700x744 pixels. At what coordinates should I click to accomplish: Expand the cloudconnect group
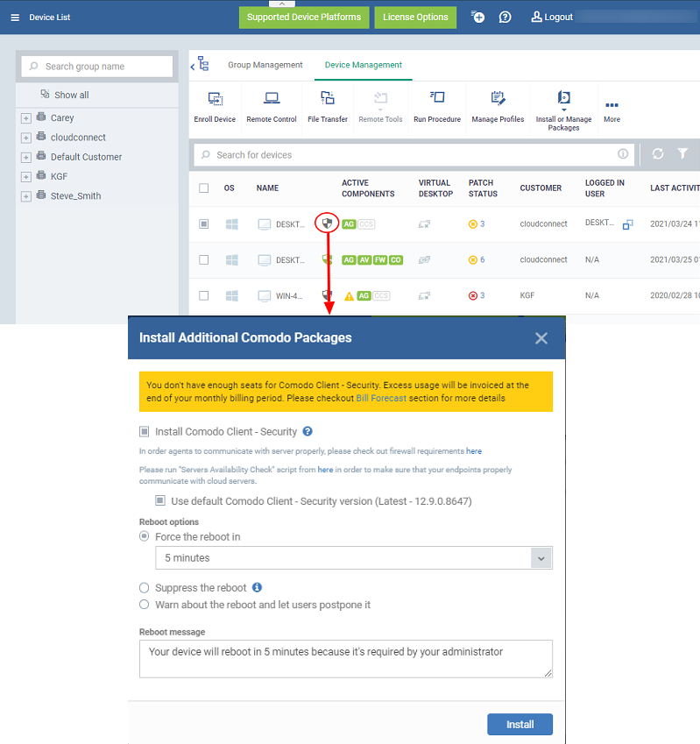[x=26, y=138]
